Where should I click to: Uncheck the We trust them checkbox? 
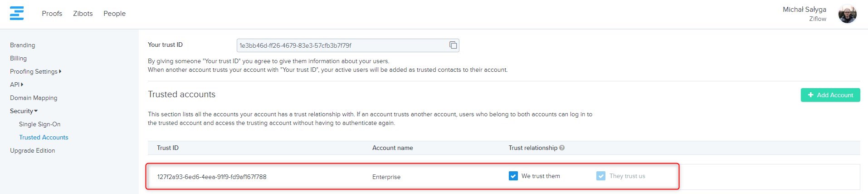point(513,176)
